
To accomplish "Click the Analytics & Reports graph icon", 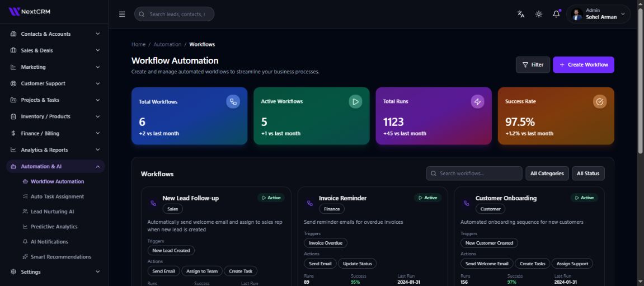I will pos(13,149).
